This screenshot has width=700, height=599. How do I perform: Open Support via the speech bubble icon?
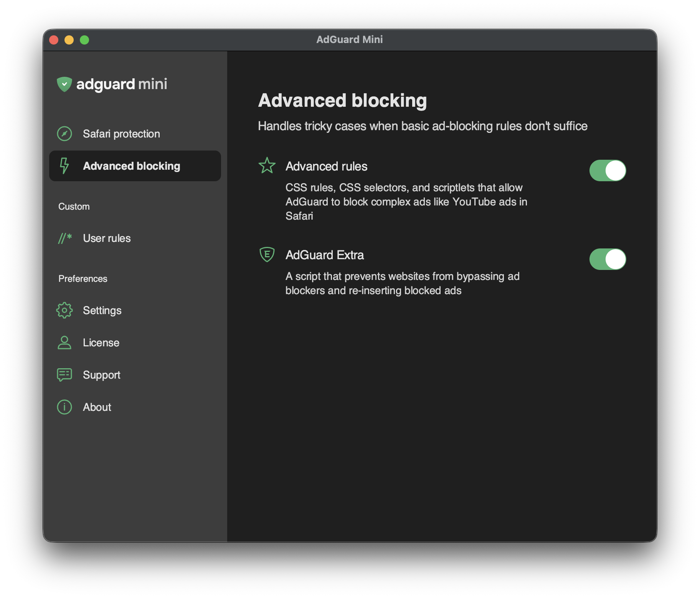64,374
